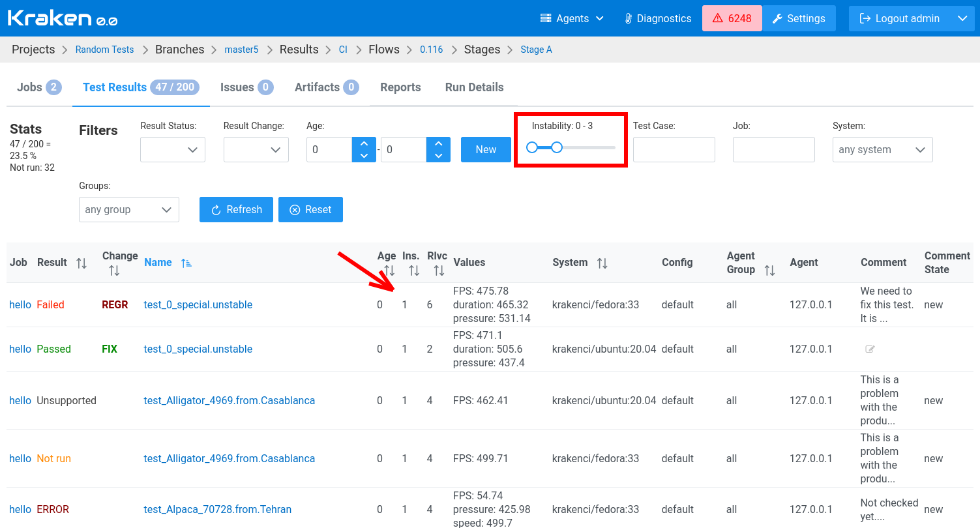980x528 pixels.
Task: Open test_0_special.unstable in Passed row
Action: 198,349
